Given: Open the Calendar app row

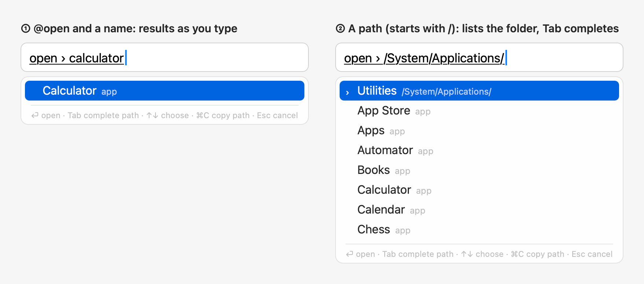Looking at the screenshot, I should click(x=479, y=210).
